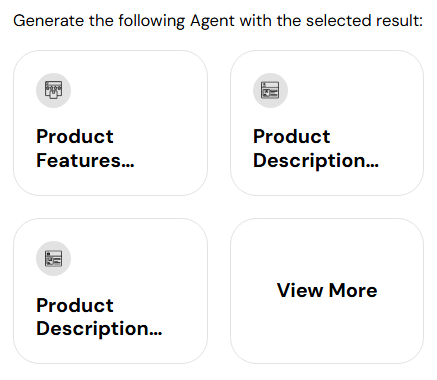Click the icon in top-right Product Description card
Screen dimensions: 437x380
point(270,90)
